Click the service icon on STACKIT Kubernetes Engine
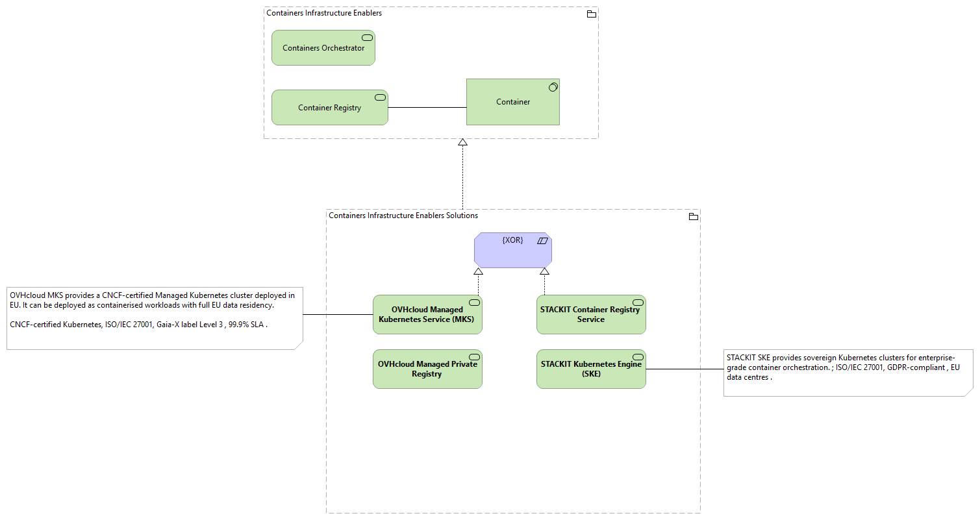This screenshot has height=520, width=980. (x=638, y=357)
